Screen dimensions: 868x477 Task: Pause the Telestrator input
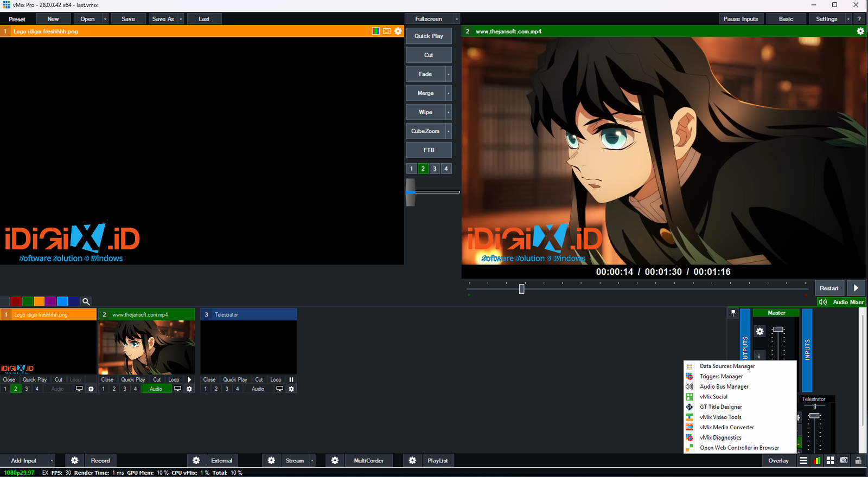(x=291, y=379)
